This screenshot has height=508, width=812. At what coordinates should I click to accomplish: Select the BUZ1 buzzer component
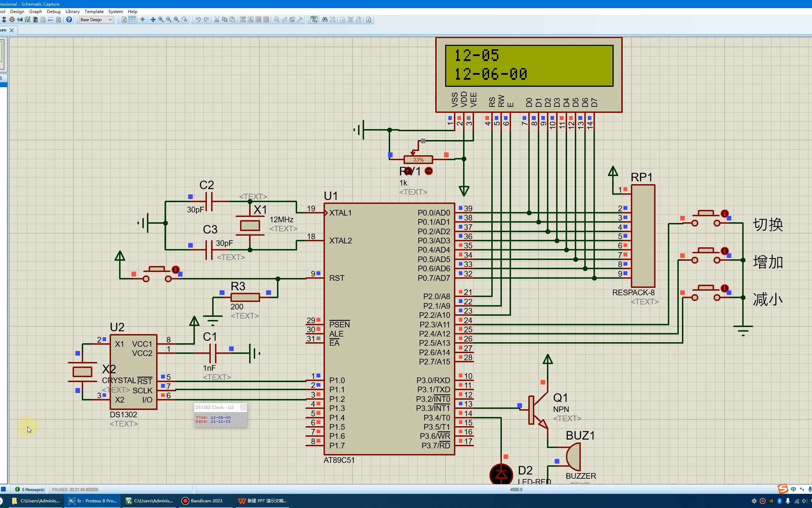point(573,457)
